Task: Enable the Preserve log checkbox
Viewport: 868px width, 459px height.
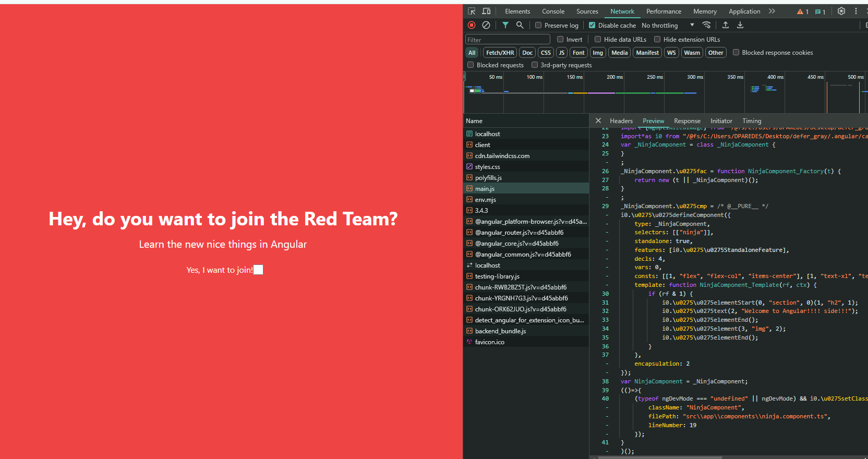Action: 538,25
